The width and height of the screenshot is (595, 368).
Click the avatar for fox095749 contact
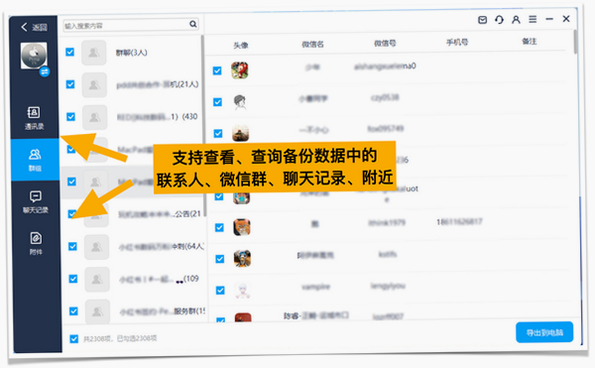coord(241,133)
